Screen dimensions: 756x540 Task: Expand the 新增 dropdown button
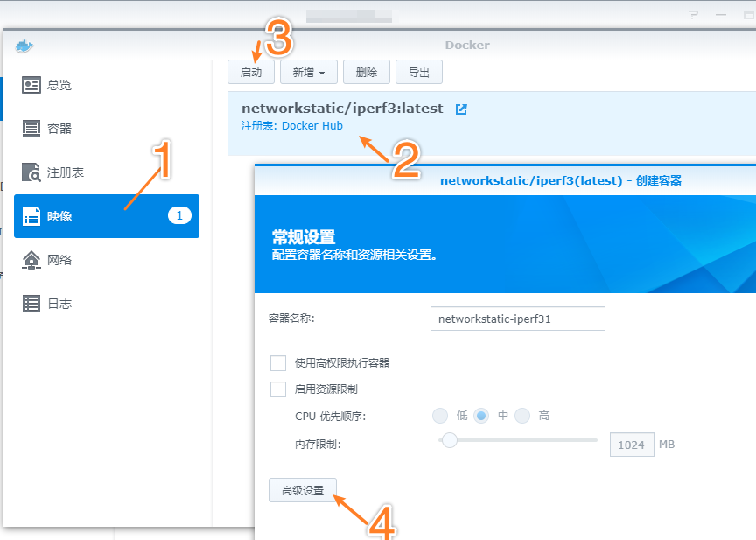[x=309, y=73]
